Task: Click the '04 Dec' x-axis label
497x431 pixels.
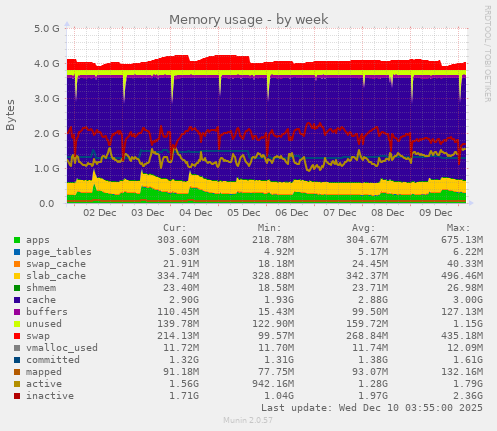Action: pos(196,213)
